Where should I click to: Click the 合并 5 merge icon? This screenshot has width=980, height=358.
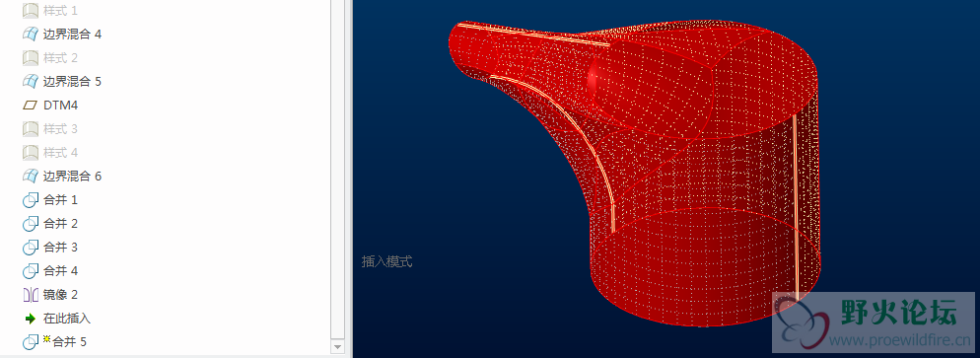30,342
